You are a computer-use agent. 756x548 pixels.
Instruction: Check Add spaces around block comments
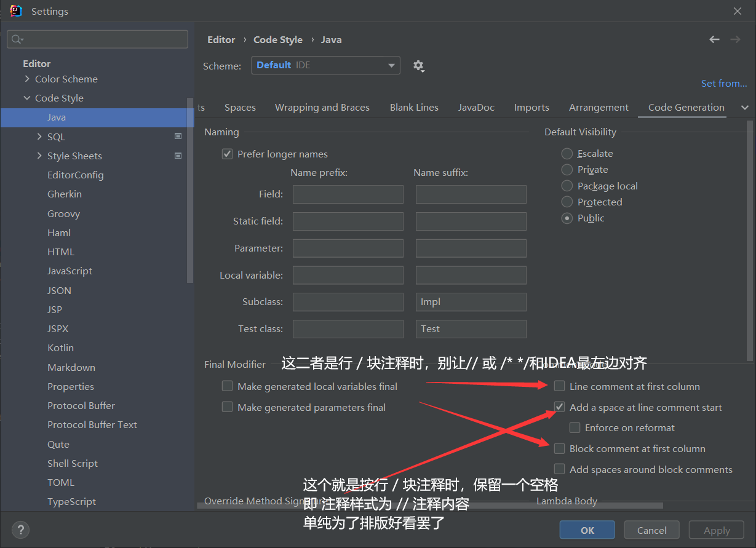(x=559, y=469)
